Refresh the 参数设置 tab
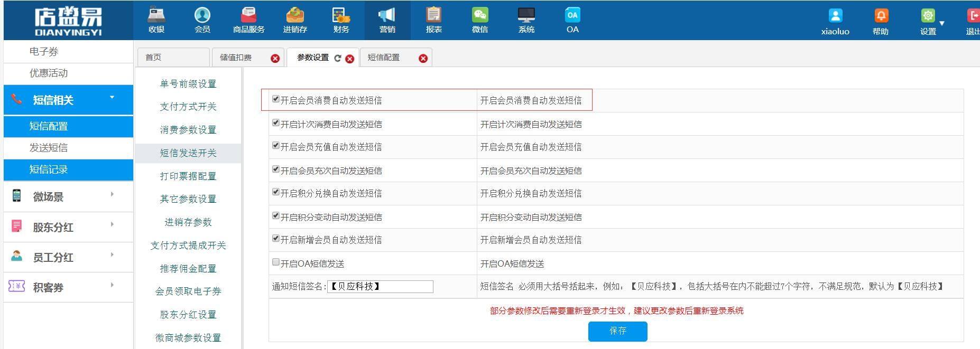Image resolution: width=980 pixels, height=349 pixels. coord(337,58)
